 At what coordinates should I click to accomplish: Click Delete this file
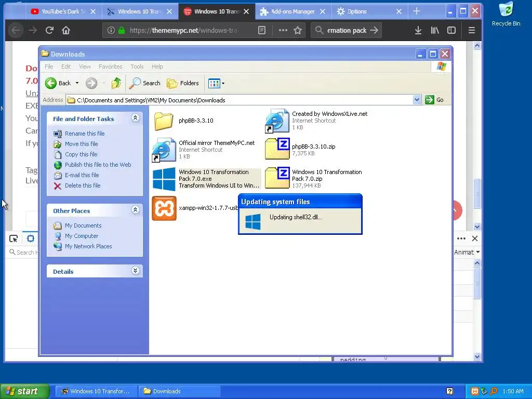83,185
